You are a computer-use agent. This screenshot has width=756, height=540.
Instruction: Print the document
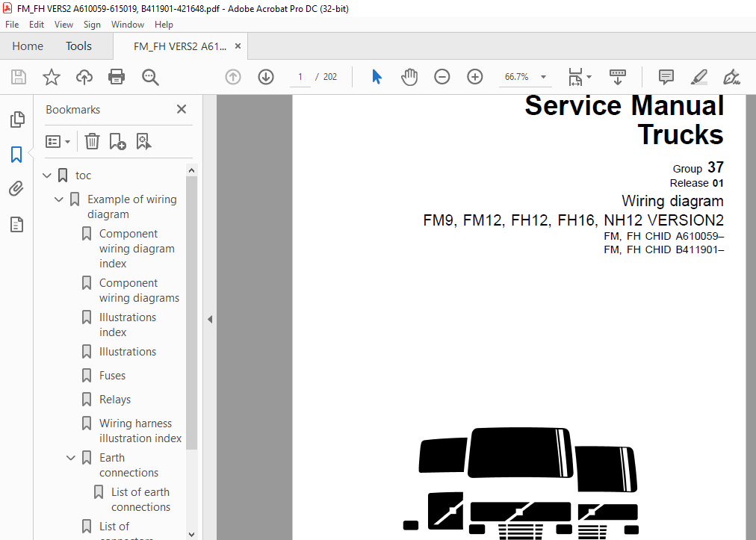pyautogui.click(x=117, y=77)
